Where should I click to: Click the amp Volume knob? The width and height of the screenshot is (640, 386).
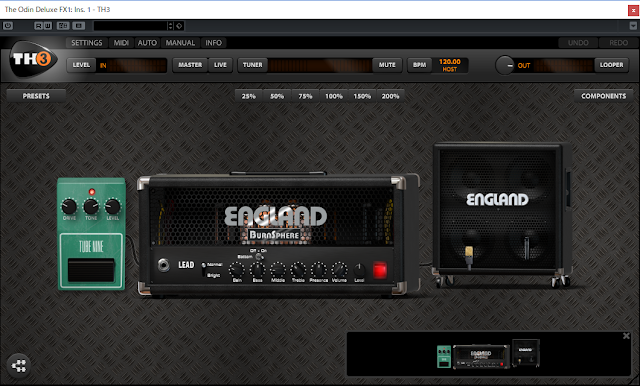point(339,270)
